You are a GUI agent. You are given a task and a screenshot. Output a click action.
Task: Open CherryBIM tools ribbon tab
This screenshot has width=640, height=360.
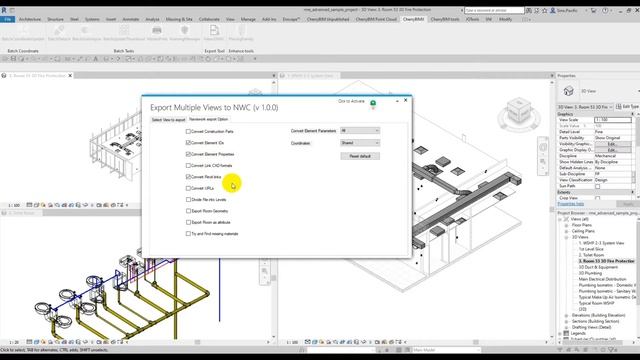tap(445, 19)
